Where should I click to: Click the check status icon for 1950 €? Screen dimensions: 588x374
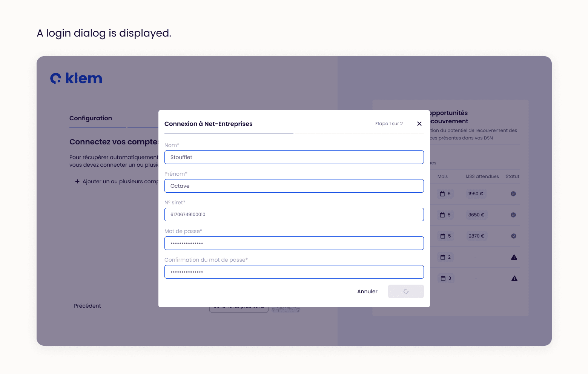513,194
